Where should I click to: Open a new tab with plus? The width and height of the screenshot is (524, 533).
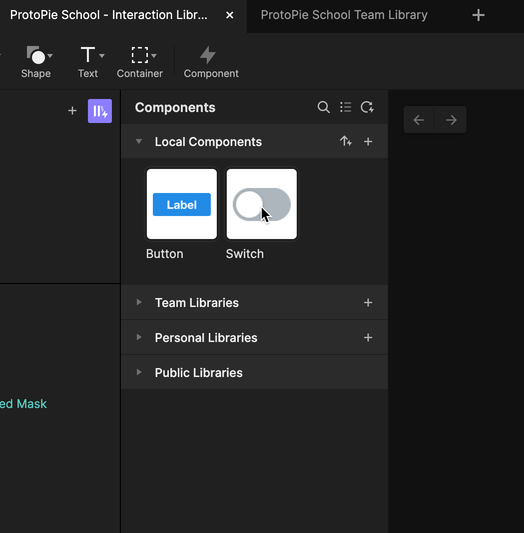[x=478, y=15]
